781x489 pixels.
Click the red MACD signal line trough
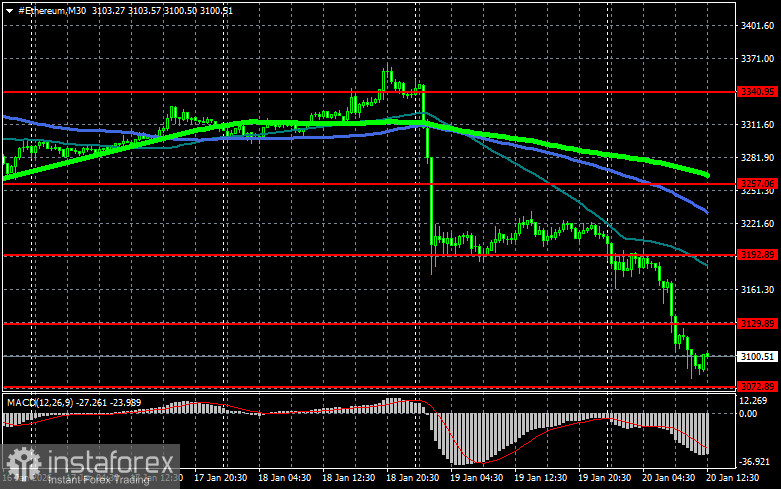(481, 463)
